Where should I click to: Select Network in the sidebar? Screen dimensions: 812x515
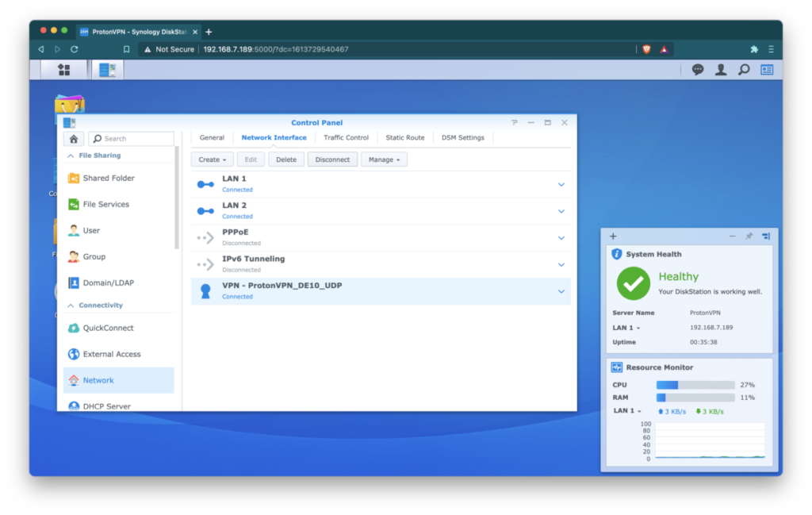(x=119, y=380)
